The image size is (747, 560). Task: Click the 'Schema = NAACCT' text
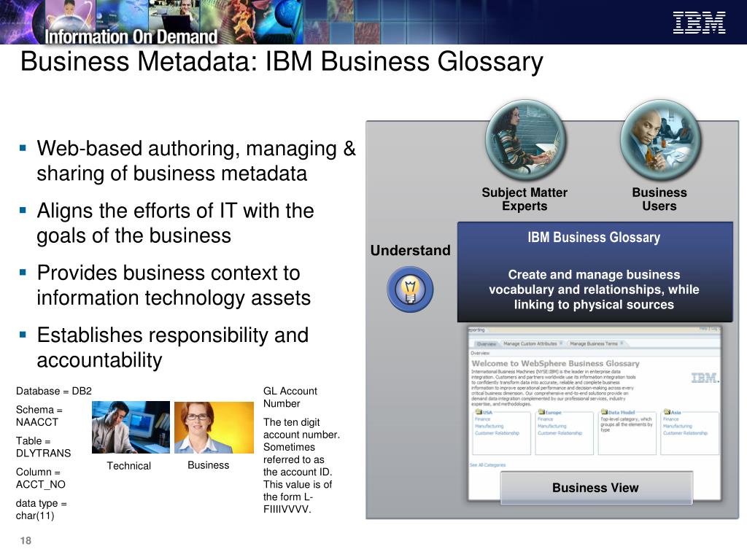[x=39, y=416]
